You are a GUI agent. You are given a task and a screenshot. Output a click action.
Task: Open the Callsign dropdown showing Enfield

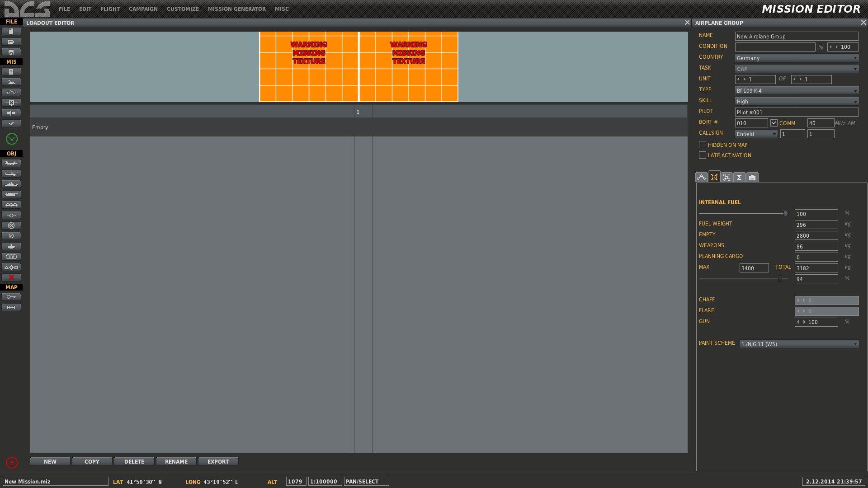pyautogui.click(x=756, y=134)
